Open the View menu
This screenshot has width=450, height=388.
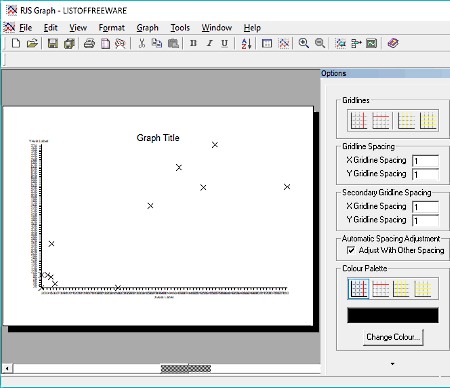pyautogui.click(x=78, y=28)
